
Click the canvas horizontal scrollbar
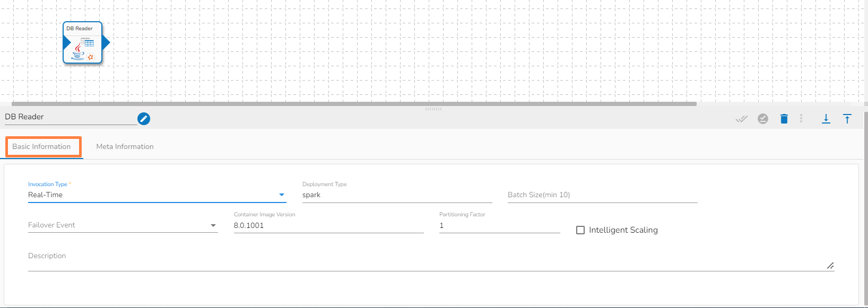pyautogui.click(x=354, y=104)
